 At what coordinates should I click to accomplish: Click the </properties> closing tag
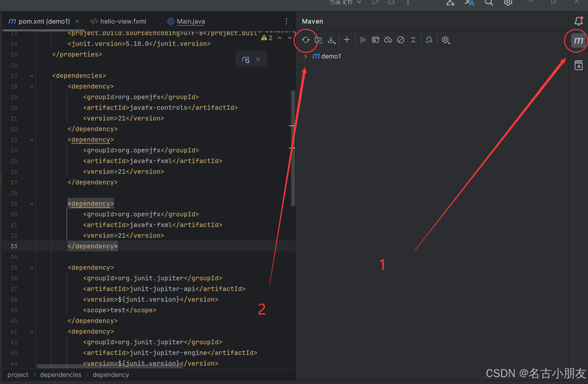pyautogui.click(x=77, y=55)
